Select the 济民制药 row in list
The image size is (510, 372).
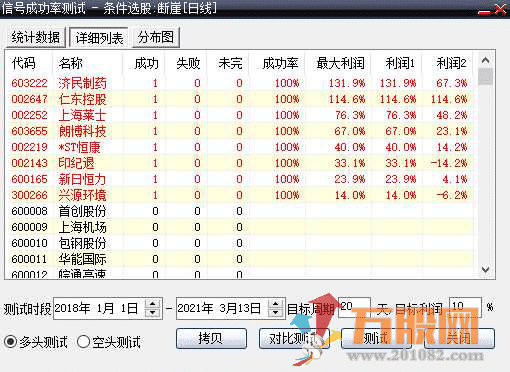(240, 83)
